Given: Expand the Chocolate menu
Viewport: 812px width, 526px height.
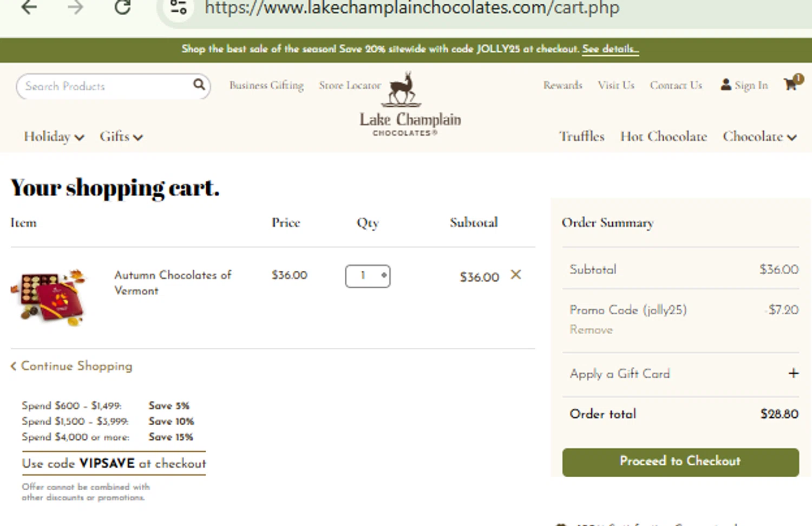Looking at the screenshot, I should click(x=759, y=137).
